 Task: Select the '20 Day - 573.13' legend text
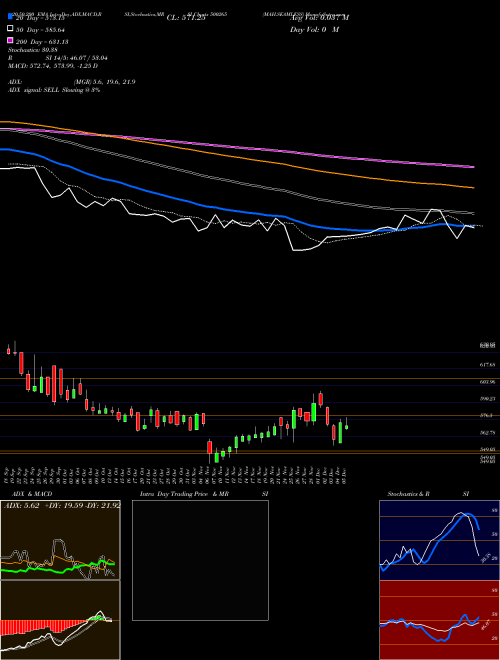click(40, 18)
